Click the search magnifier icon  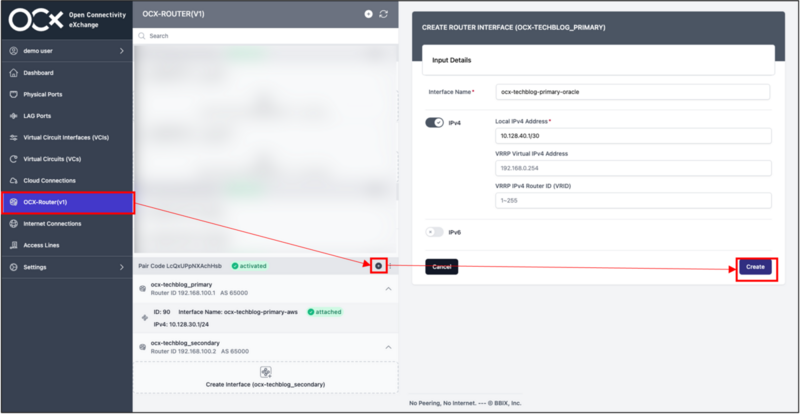(141, 36)
